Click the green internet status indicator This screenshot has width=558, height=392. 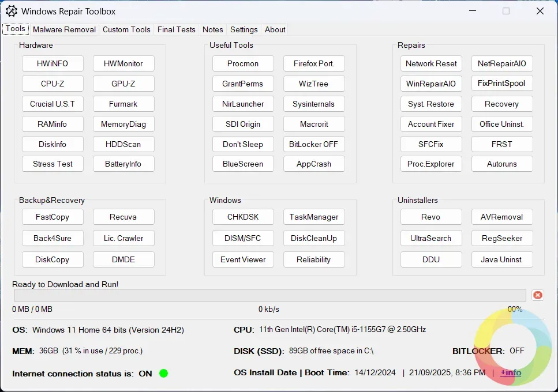click(x=163, y=373)
